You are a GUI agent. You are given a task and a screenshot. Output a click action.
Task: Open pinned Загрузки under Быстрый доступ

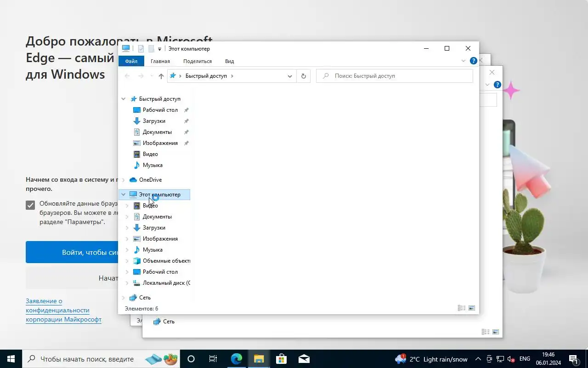(x=154, y=121)
